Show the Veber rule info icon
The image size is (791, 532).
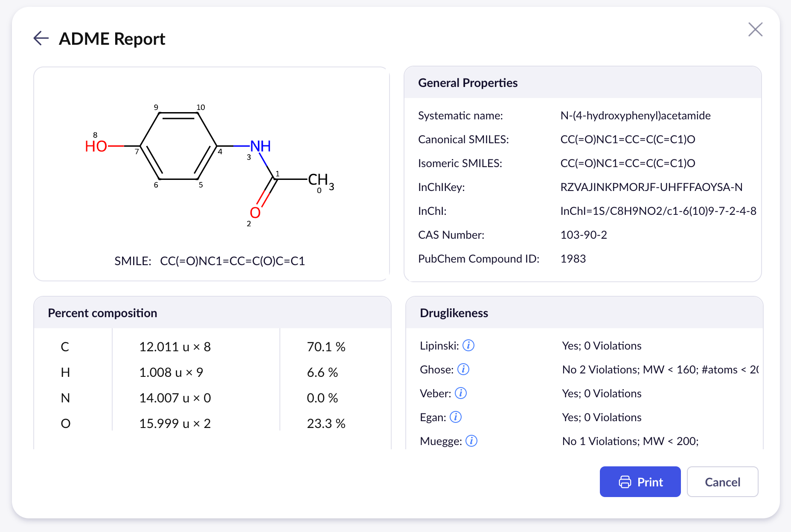(461, 393)
